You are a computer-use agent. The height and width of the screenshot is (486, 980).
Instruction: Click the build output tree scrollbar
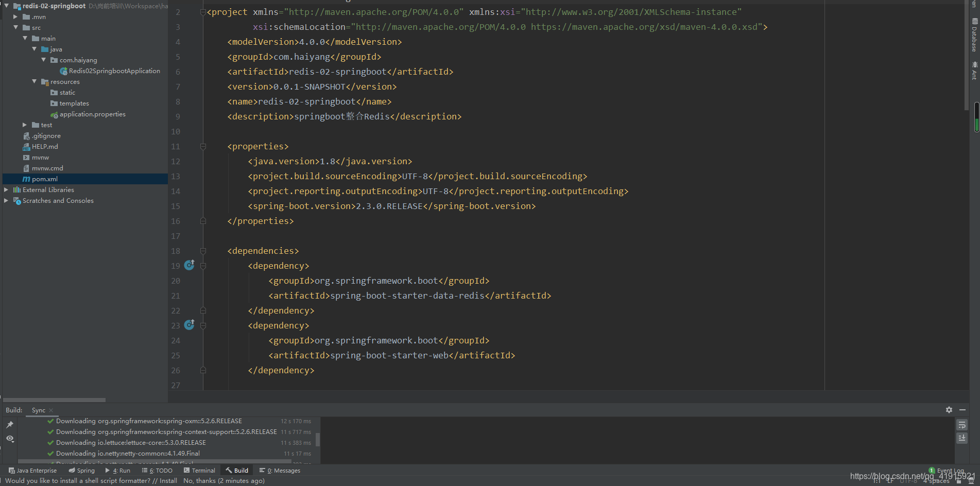click(318, 439)
